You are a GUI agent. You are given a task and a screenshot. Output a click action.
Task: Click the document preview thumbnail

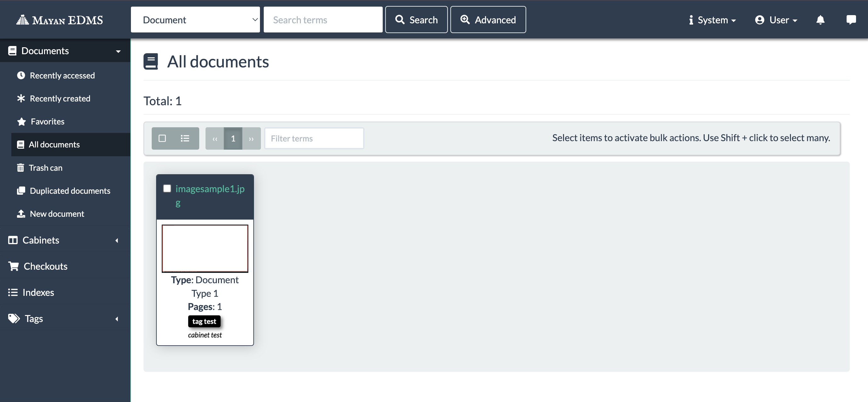tap(205, 248)
